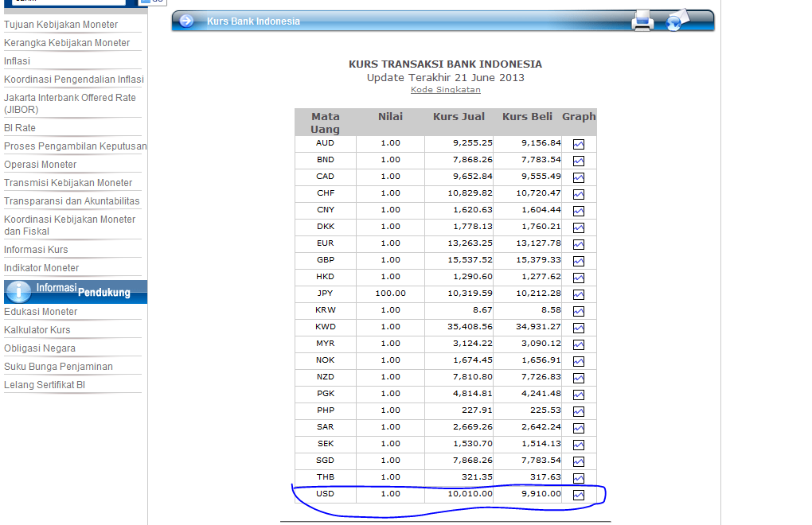This screenshot has width=812, height=525.
Task: Select BI Rate in the sidebar
Action: pos(20,128)
